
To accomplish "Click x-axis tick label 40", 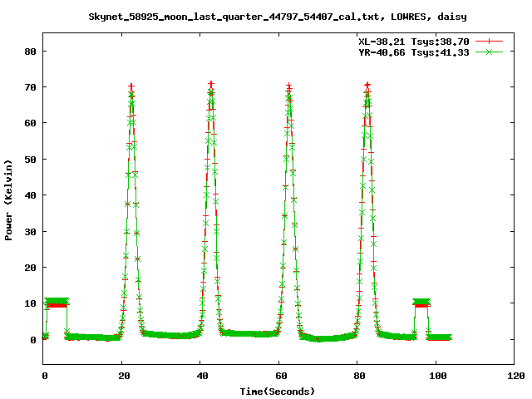I will pos(202,376).
